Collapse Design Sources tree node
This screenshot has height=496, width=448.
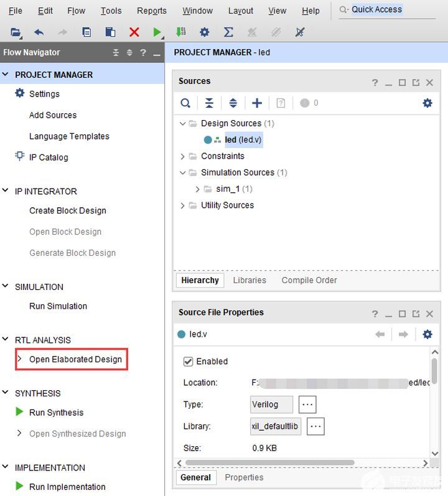point(182,123)
